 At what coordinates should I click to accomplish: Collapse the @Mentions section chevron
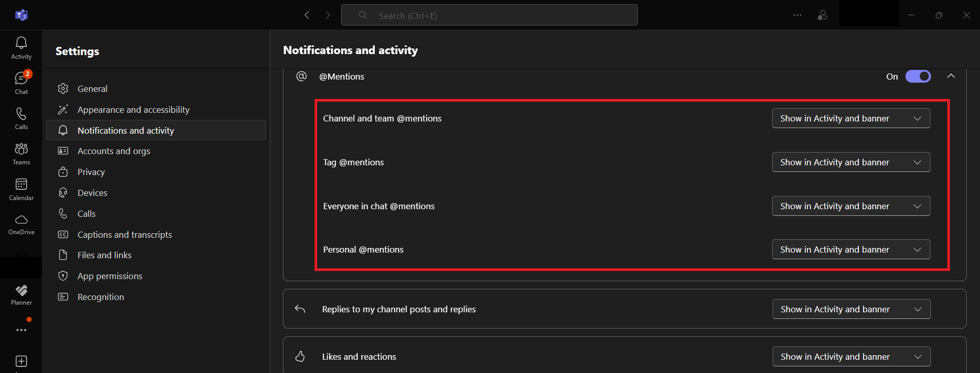[950, 76]
